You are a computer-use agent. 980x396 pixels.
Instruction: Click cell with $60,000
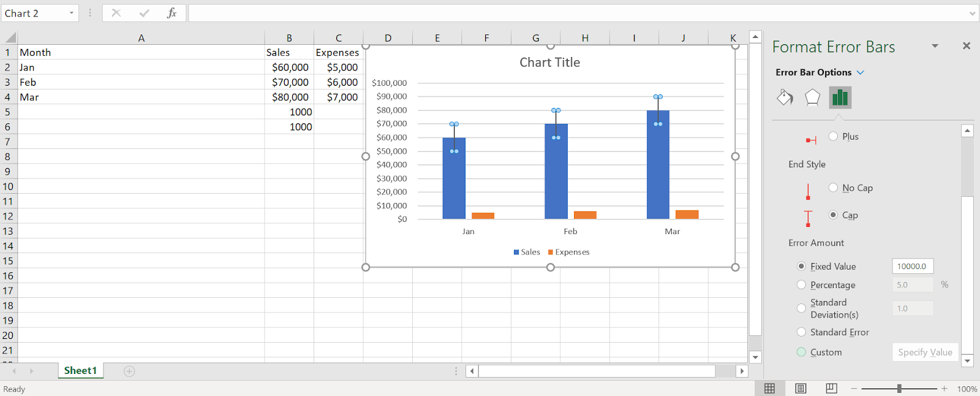289,67
